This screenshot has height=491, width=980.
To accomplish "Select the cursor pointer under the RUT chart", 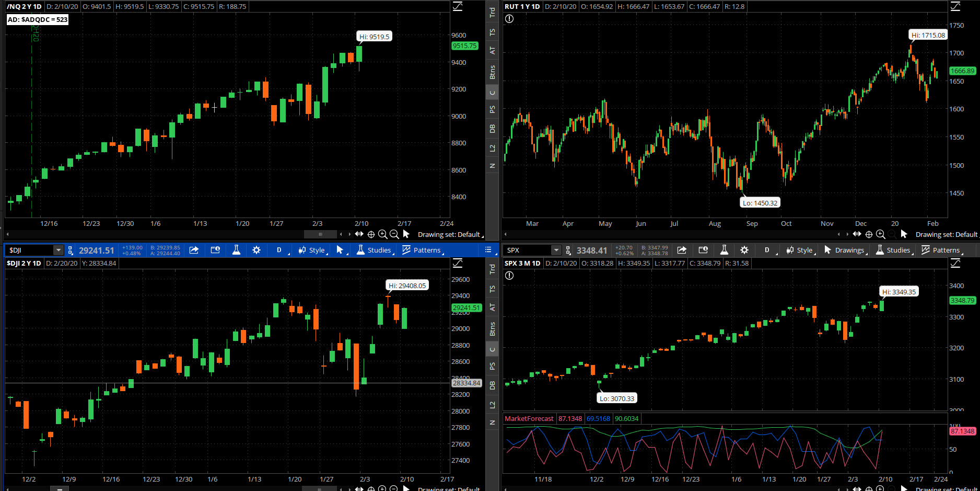I will coord(904,234).
